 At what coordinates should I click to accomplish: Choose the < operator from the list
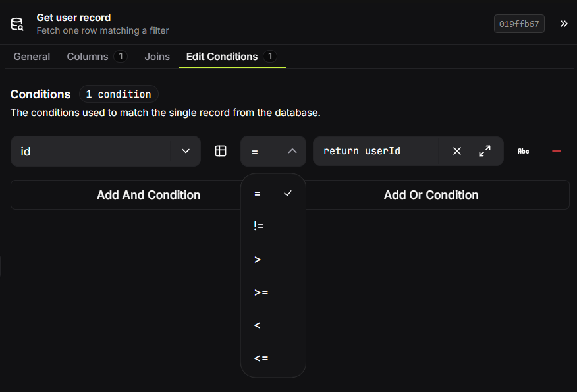273,325
